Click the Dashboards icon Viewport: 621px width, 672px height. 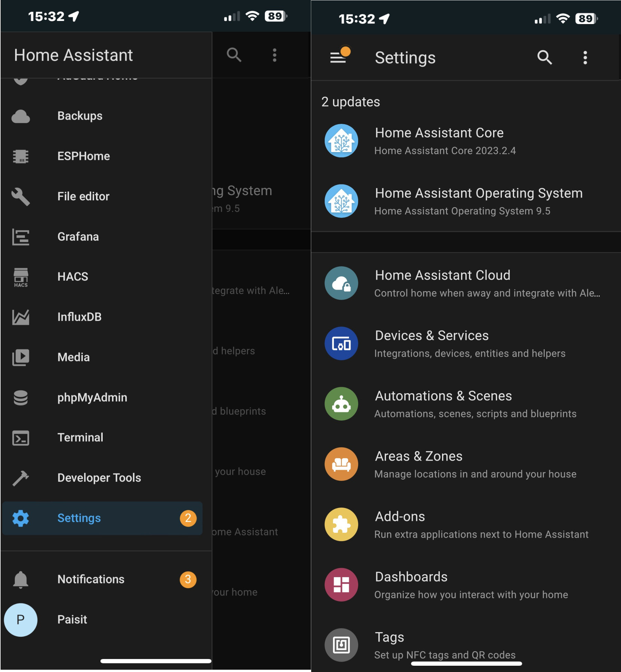[x=341, y=585]
